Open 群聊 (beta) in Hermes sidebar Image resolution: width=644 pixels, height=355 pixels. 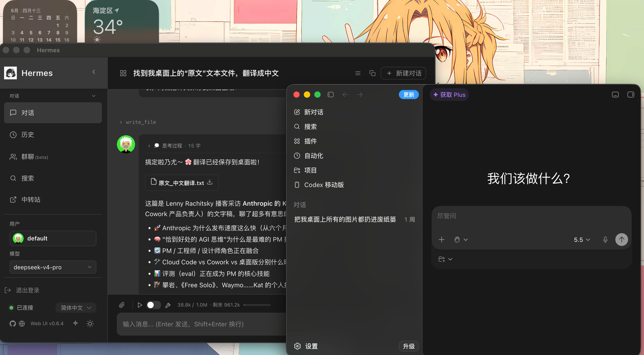pyautogui.click(x=53, y=157)
